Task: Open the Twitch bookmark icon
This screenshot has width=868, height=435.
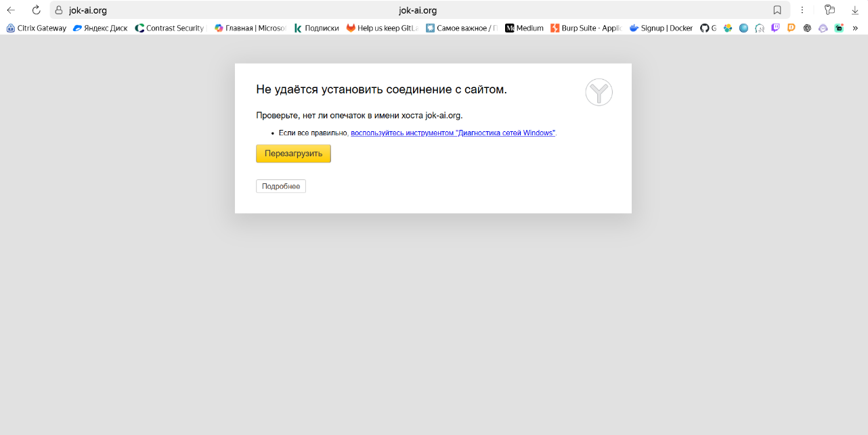Action: [775, 28]
